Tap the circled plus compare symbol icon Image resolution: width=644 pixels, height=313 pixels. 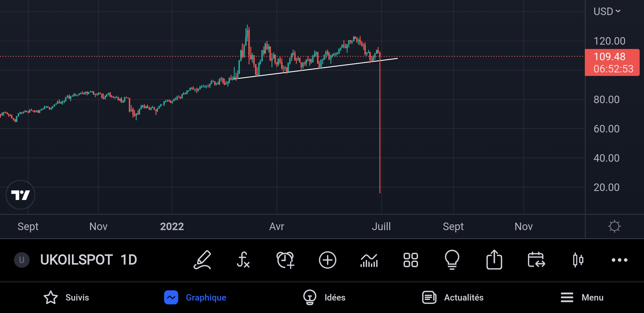[x=328, y=260]
